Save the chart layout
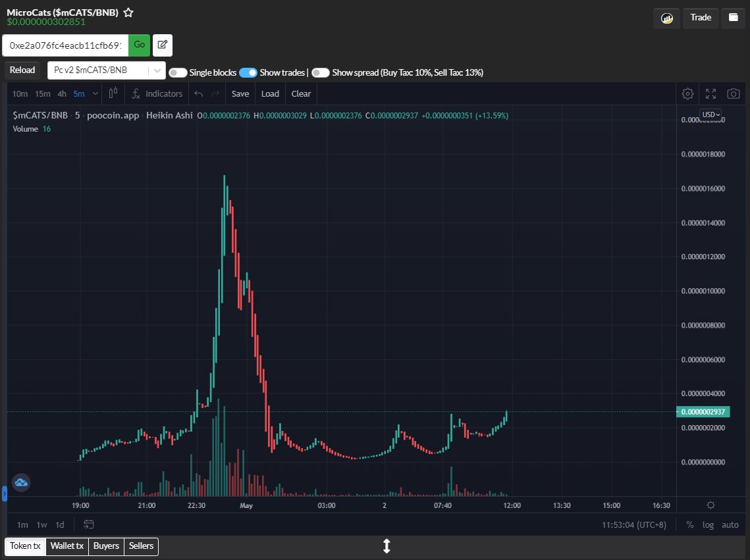This screenshot has width=750, height=560. tap(240, 93)
